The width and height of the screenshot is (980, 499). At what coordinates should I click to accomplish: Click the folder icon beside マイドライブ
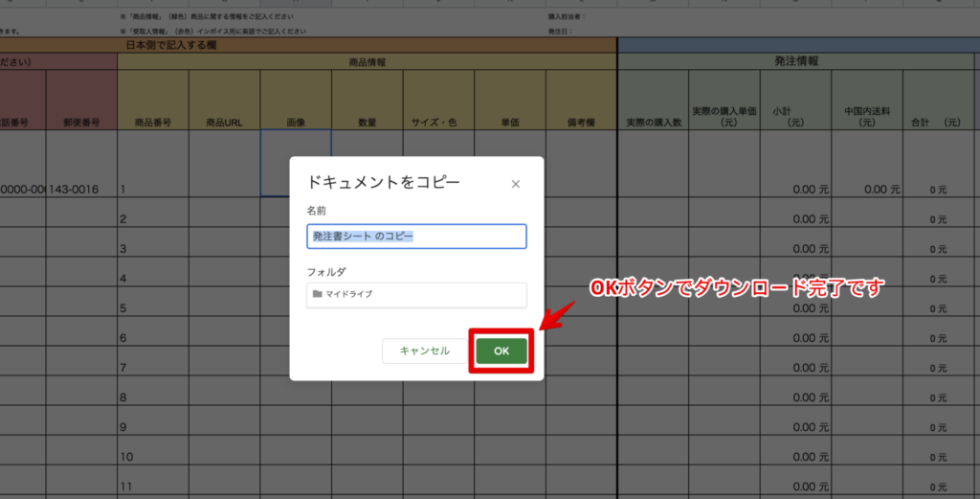[318, 294]
